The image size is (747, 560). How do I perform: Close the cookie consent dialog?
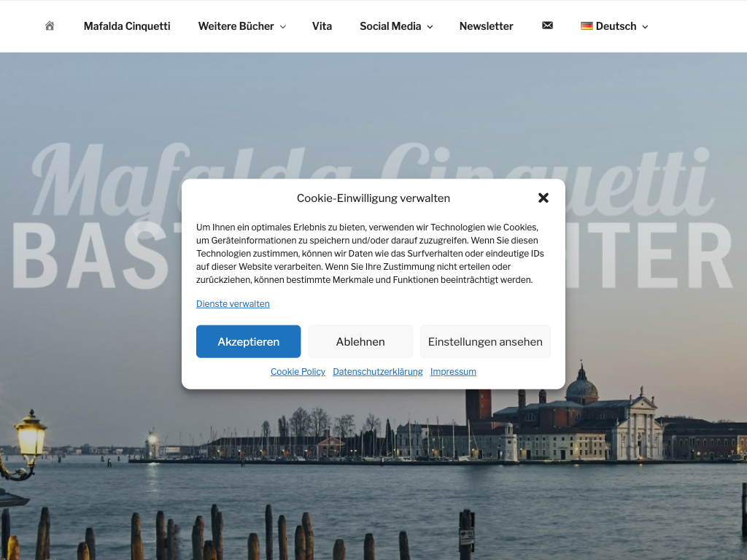pyautogui.click(x=543, y=198)
